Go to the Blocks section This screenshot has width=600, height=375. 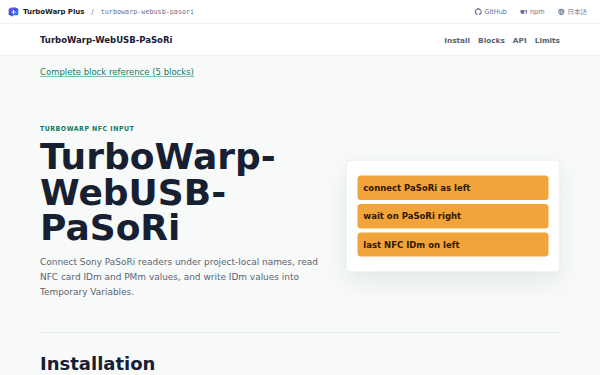[x=491, y=41]
